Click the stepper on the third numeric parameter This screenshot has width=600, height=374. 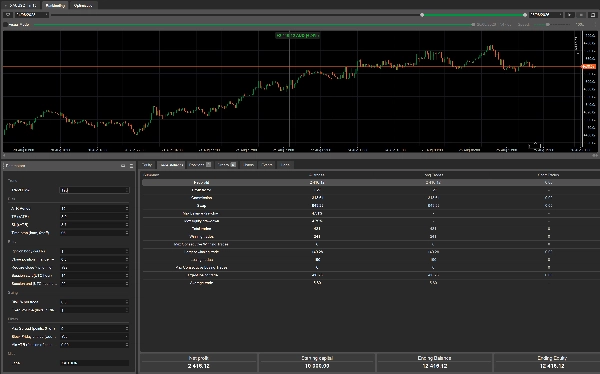[x=127, y=224]
